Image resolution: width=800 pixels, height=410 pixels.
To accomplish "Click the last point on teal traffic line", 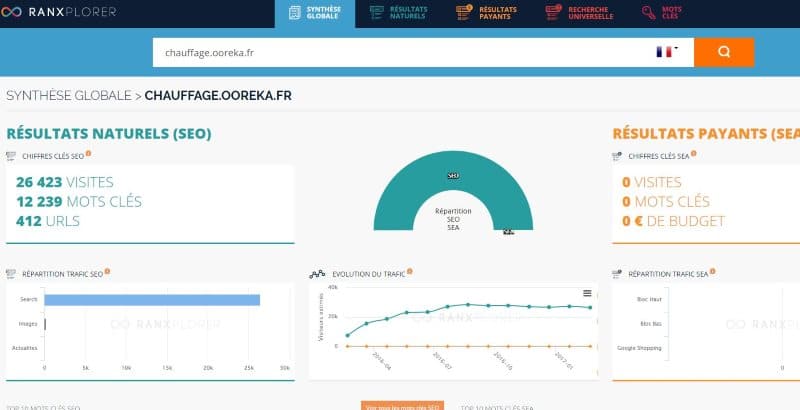I will pos(590,308).
